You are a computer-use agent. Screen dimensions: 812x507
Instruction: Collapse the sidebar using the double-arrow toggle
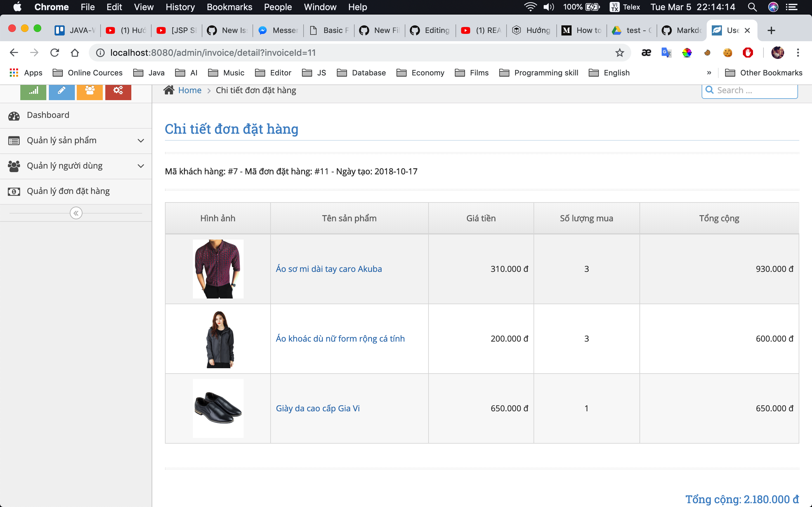[75, 213]
